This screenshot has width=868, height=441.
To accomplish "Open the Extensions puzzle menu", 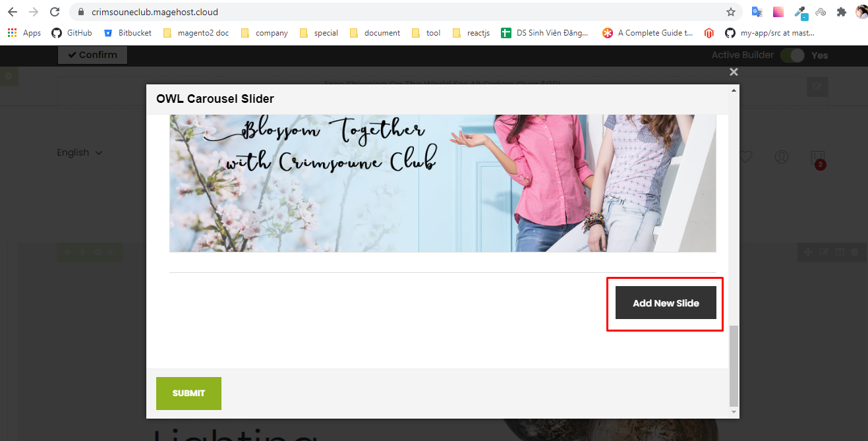I will click(841, 12).
